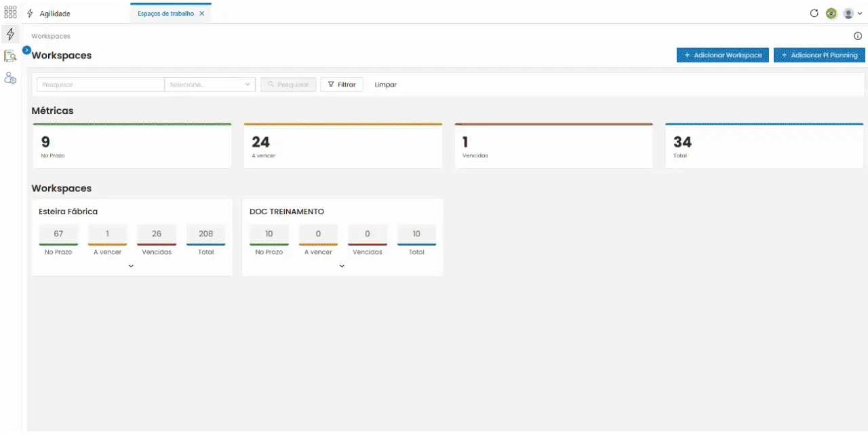
Task: Click the Agilidade lightning bolt sidebar icon
Action: point(10,35)
